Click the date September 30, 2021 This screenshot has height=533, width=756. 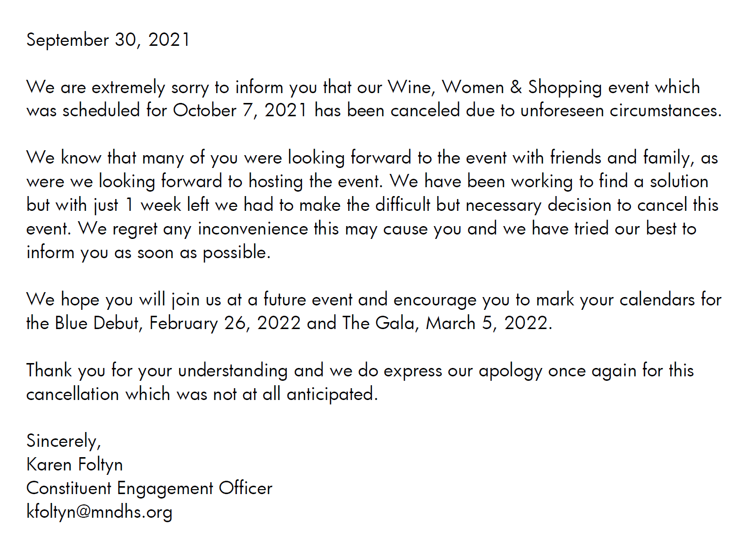click(108, 40)
